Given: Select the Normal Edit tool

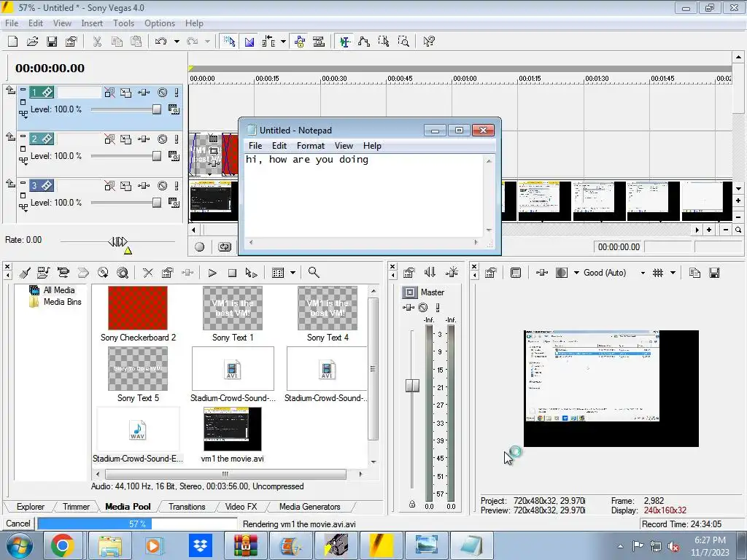Looking at the screenshot, I should 345,42.
